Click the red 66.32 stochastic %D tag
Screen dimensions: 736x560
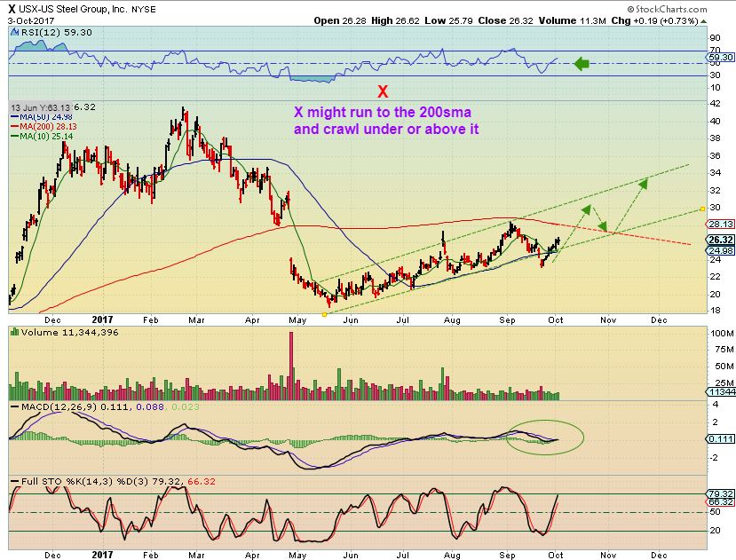[721, 501]
